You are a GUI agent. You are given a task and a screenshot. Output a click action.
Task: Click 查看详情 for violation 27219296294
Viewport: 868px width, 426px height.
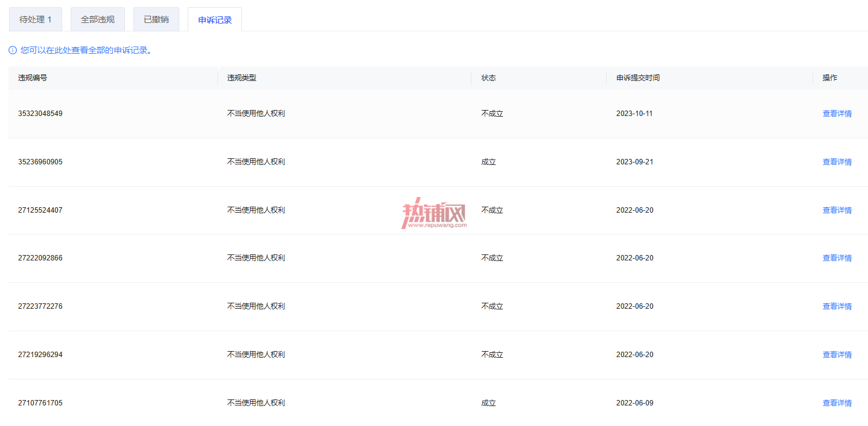(837, 355)
